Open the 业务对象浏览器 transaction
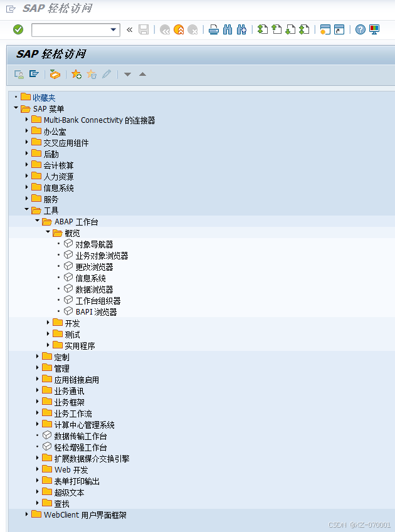This screenshot has width=395, height=532. (102, 256)
